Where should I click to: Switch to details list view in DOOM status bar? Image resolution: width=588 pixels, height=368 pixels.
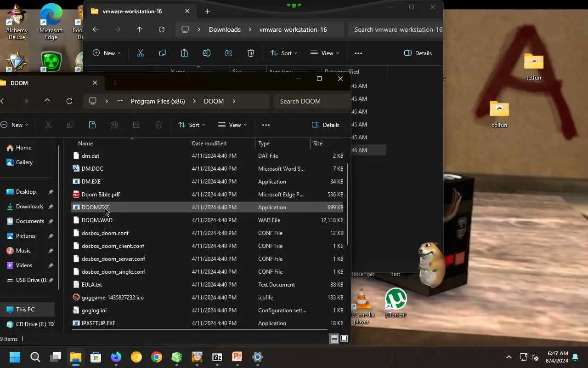334,339
